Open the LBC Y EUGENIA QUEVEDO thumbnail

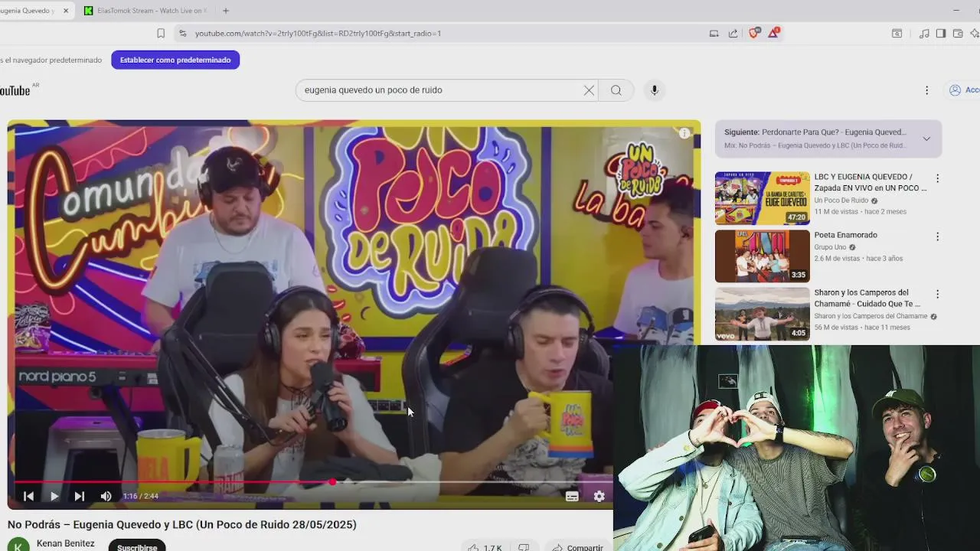[x=762, y=198]
